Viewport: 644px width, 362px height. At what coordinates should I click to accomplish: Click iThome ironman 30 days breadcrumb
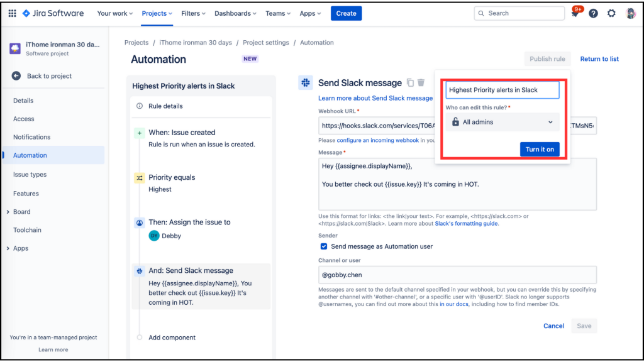click(196, 43)
